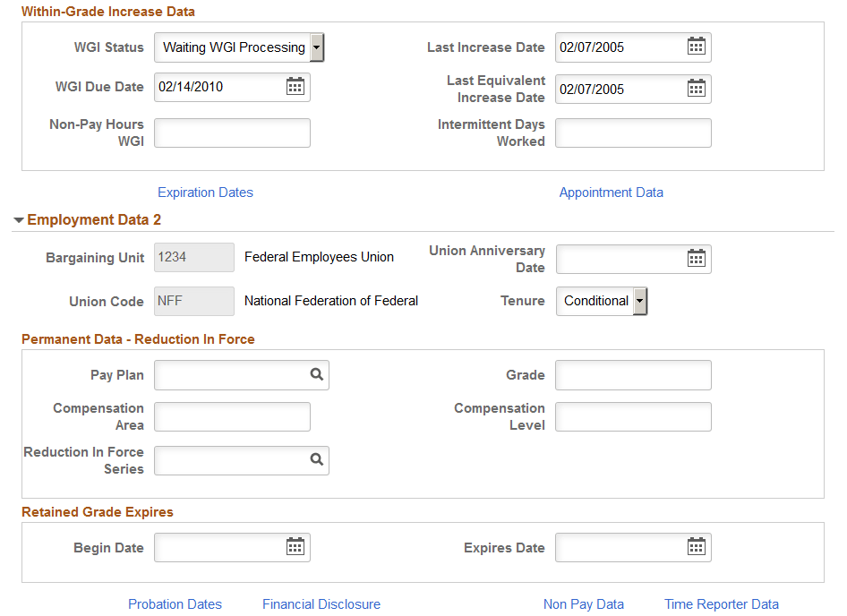The width and height of the screenshot is (847, 616).
Task: Open calendar picker for Union Anniversary Date
Action: (x=697, y=259)
